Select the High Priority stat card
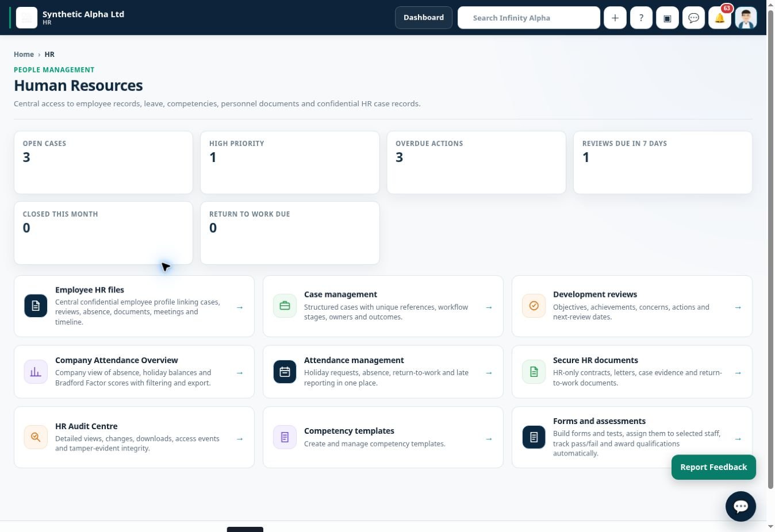775x532 pixels. coord(290,163)
